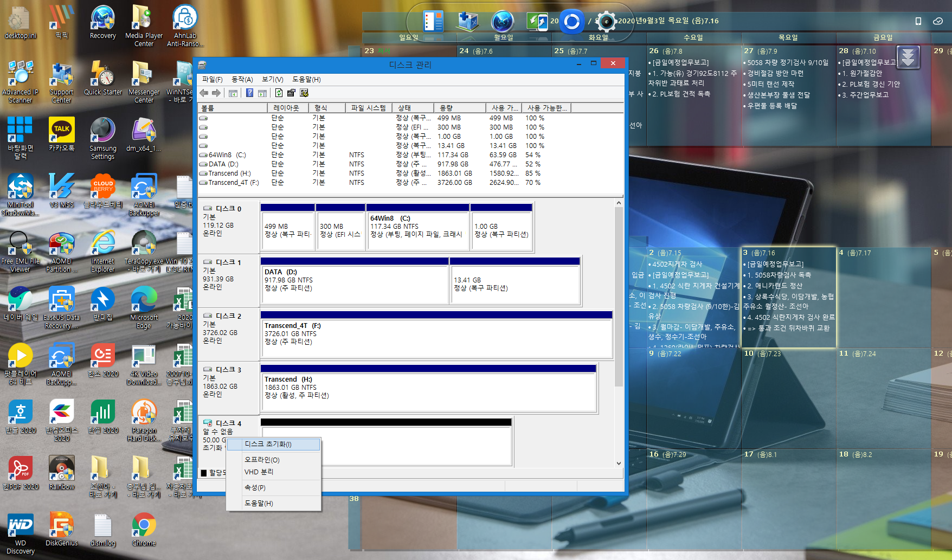Open the 4K Video Downloader desktop icon

[x=144, y=364]
